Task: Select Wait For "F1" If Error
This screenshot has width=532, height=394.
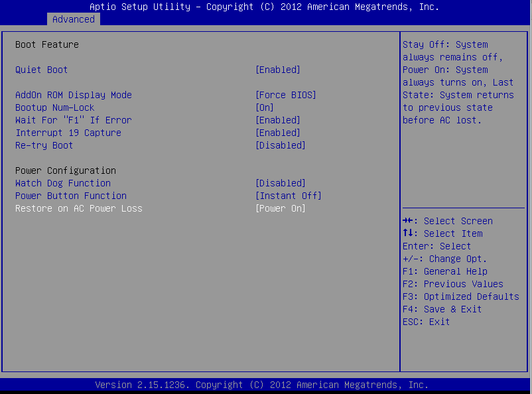Action: [x=73, y=120]
